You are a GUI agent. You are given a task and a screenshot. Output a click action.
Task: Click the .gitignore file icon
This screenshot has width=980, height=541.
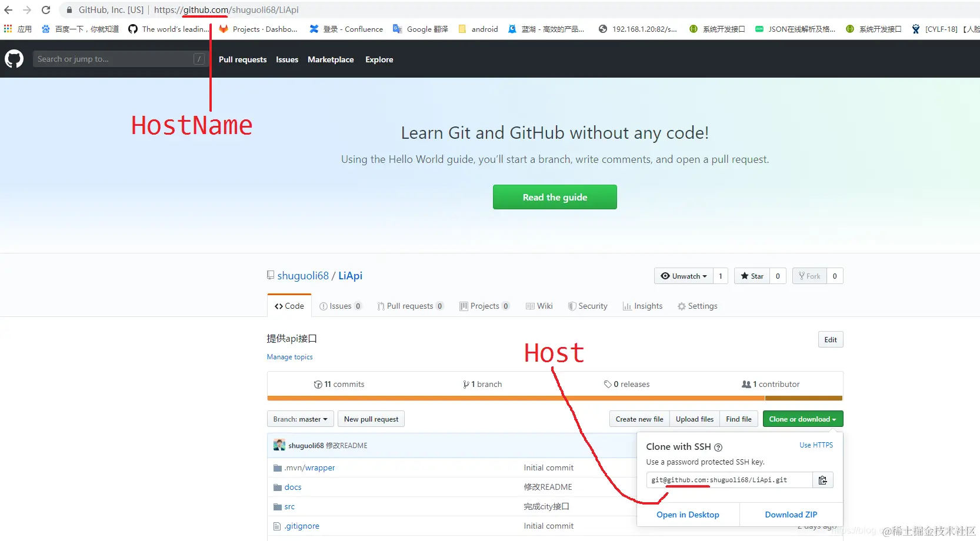click(277, 526)
